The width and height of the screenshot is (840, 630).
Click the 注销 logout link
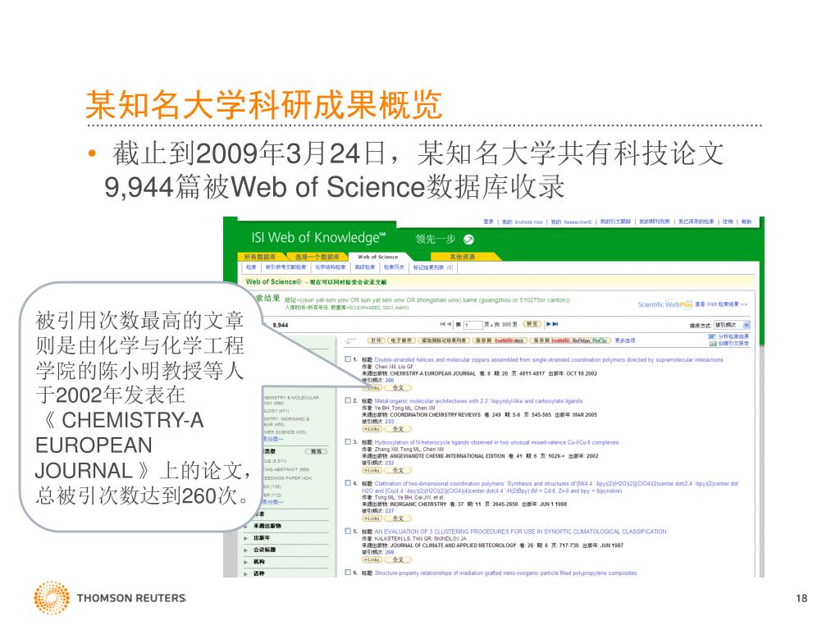pyautogui.click(x=727, y=221)
